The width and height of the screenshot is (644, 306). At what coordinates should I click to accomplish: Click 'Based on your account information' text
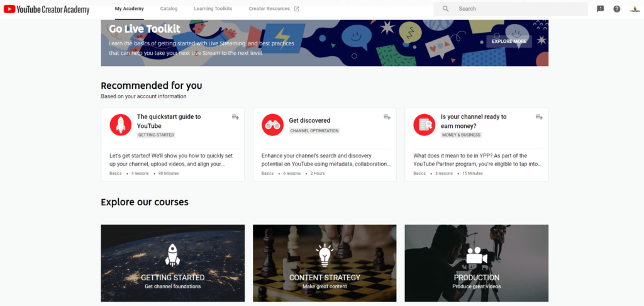pyautogui.click(x=144, y=96)
